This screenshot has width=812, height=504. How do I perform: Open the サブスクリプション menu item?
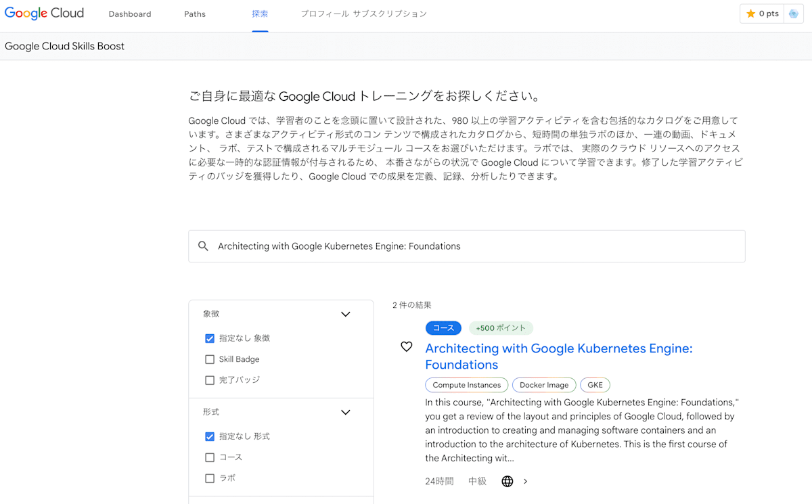(390, 14)
